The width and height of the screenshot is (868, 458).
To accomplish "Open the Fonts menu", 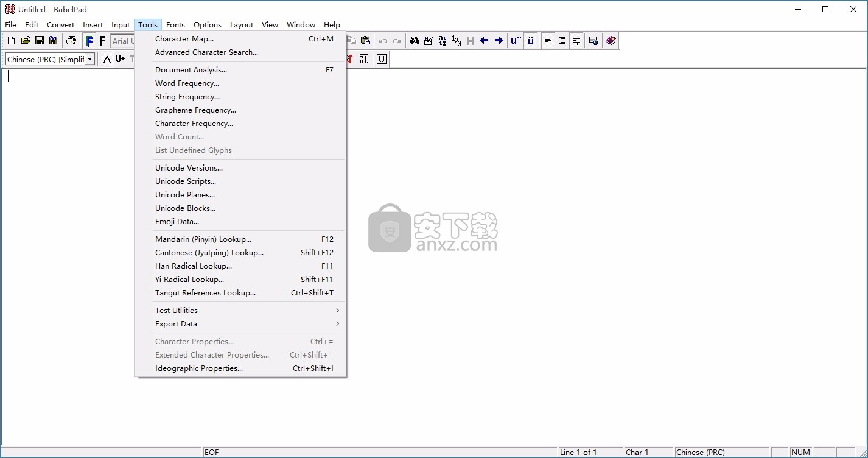I will pyautogui.click(x=176, y=25).
